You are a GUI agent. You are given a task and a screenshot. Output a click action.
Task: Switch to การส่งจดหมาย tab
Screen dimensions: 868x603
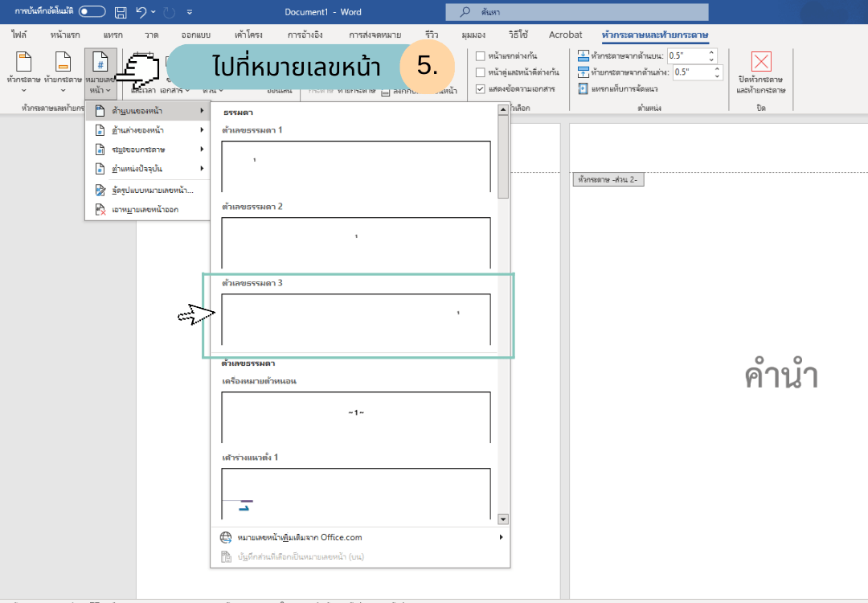point(375,35)
